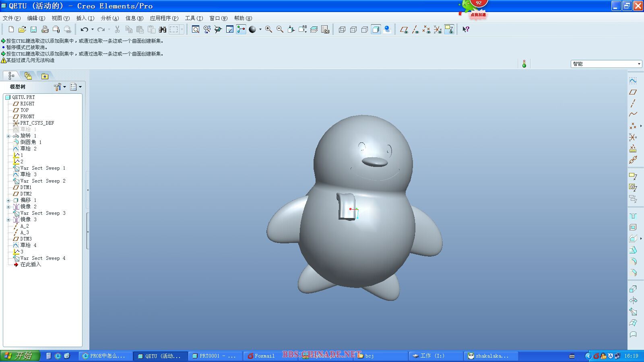The width and height of the screenshot is (644, 362).
Task: Switch to the Foxmail taskbar window
Action: pyautogui.click(x=270, y=356)
